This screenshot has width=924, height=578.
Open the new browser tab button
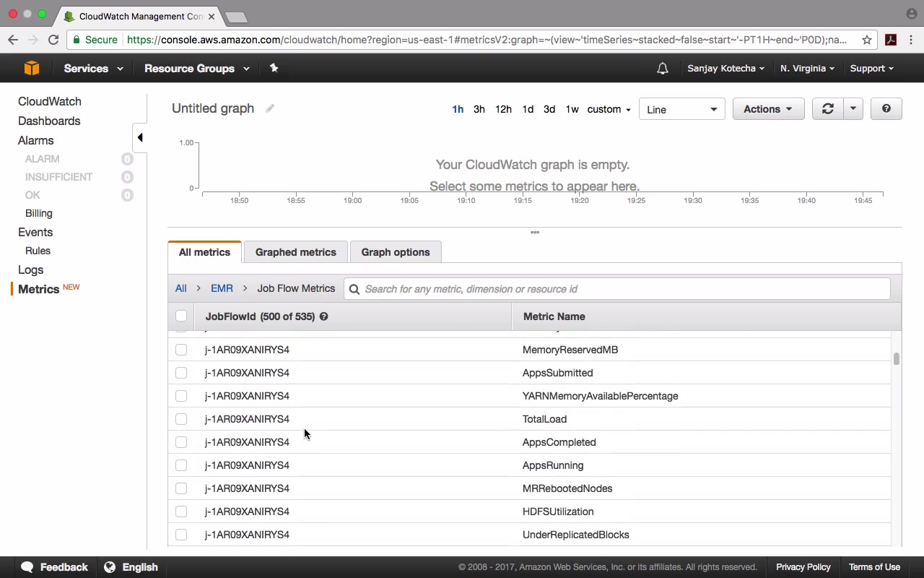coord(236,17)
